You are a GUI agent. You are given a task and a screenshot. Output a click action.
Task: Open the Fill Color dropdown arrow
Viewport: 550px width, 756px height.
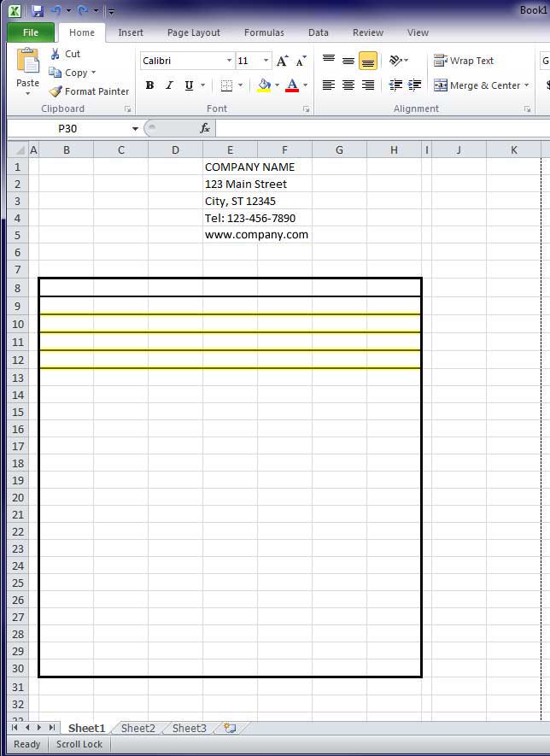(278, 85)
